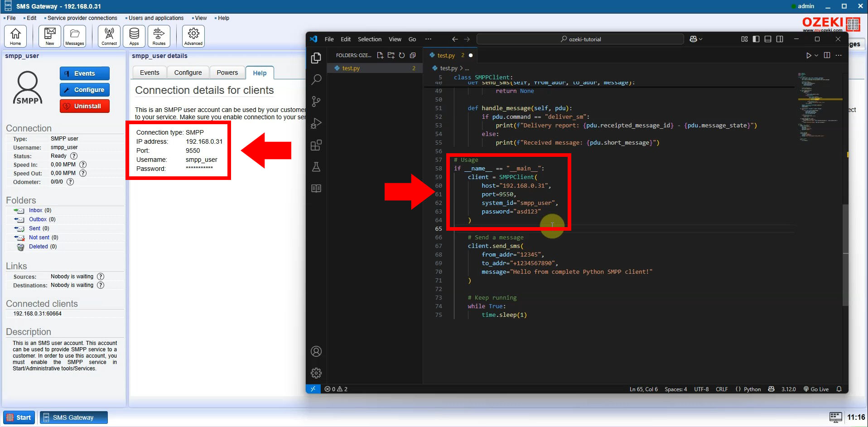Open Customize Layout icon in VS Code
Screen dimensions: 868x427
click(744, 39)
